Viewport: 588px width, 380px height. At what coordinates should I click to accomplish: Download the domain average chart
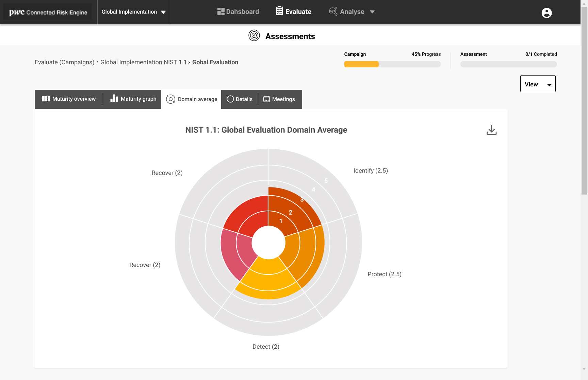coord(491,130)
